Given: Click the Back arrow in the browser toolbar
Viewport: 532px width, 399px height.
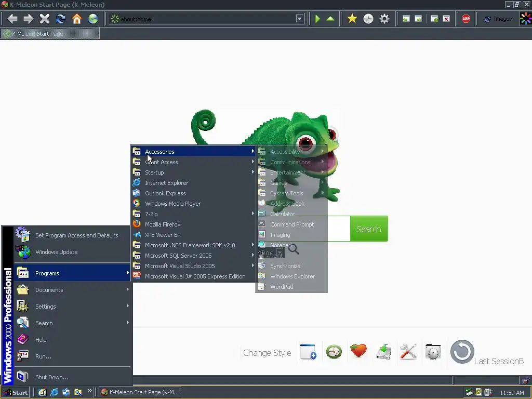Looking at the screenshot, I should point(12,19).
